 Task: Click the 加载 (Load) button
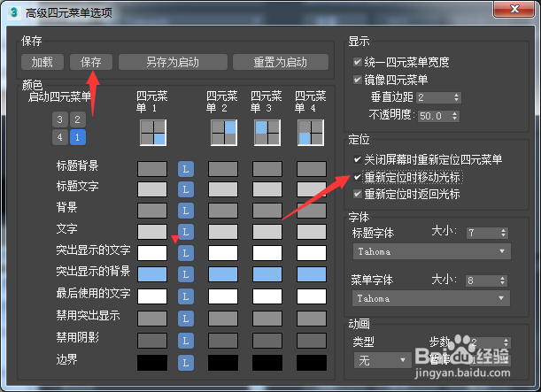click(x=43, y=62)
